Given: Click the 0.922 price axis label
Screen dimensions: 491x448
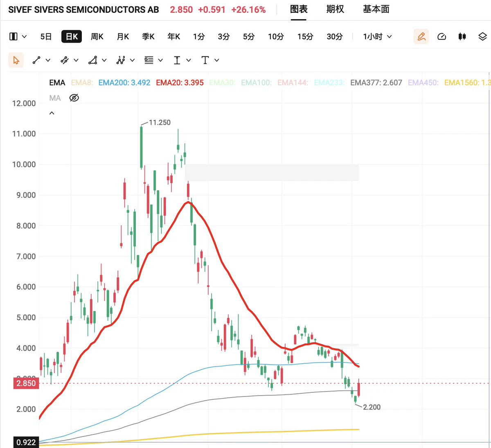Looking at the screenshot, I should pos(26,442).
